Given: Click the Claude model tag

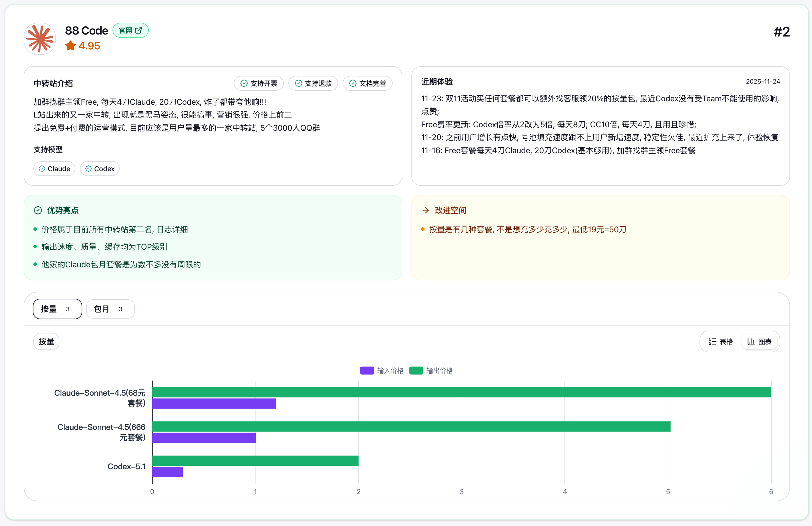Looking at the screenshot, I should pyautogui.click(x=54, y=169).
